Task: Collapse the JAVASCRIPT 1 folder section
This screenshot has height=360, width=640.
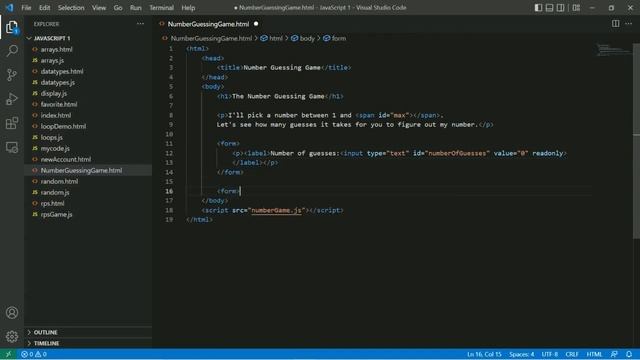Action: 52,38
